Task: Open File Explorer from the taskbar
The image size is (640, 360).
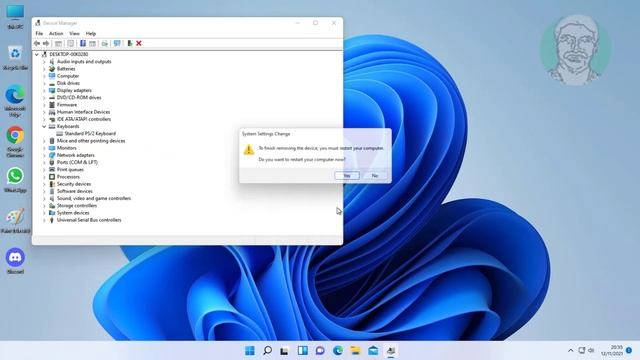Action: pyautogui.click(x=355, y=350)
